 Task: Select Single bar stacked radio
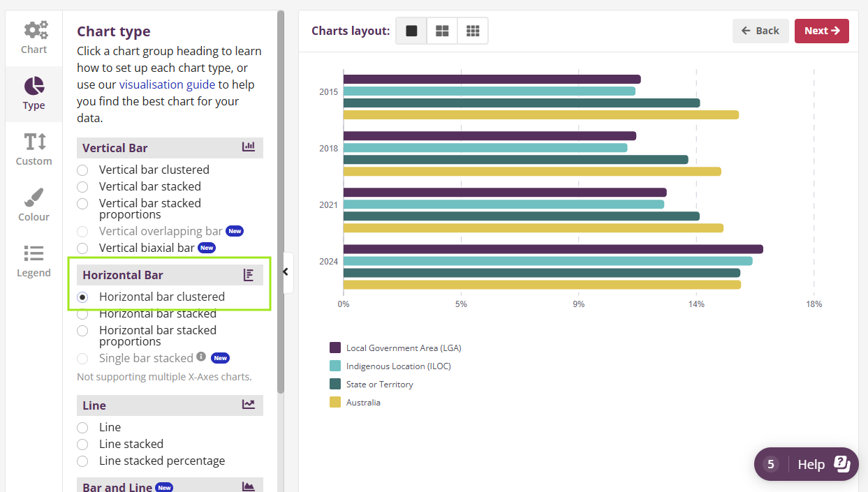(82, 359)
